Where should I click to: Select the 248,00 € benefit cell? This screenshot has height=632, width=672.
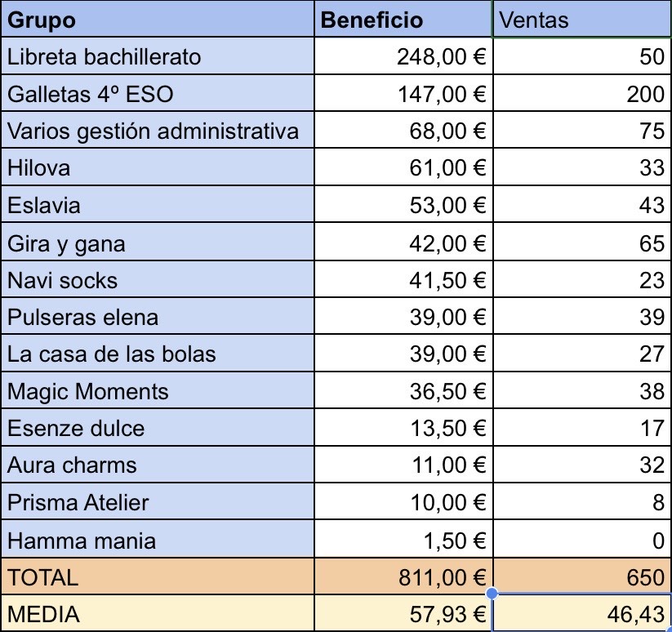(404, 57)
